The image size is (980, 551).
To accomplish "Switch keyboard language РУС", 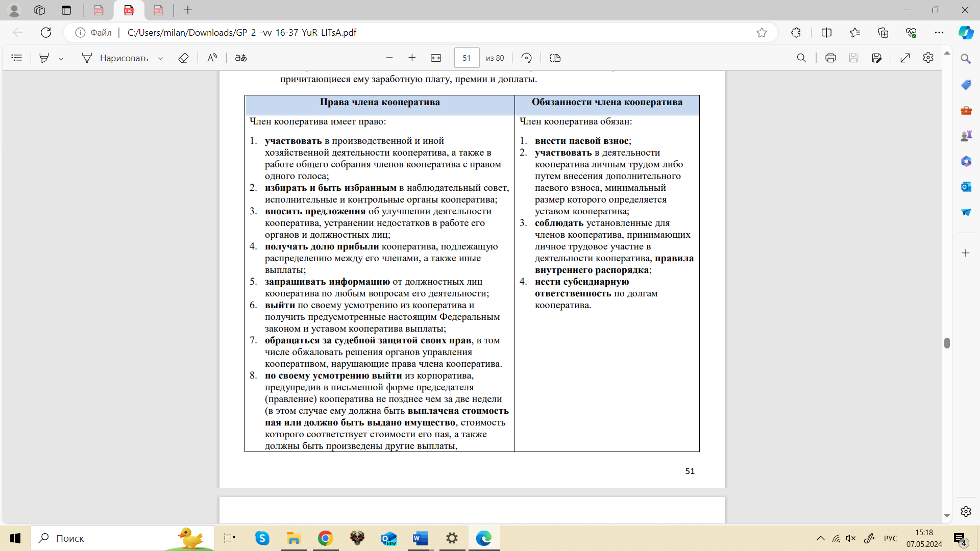I will pos(890,538).
